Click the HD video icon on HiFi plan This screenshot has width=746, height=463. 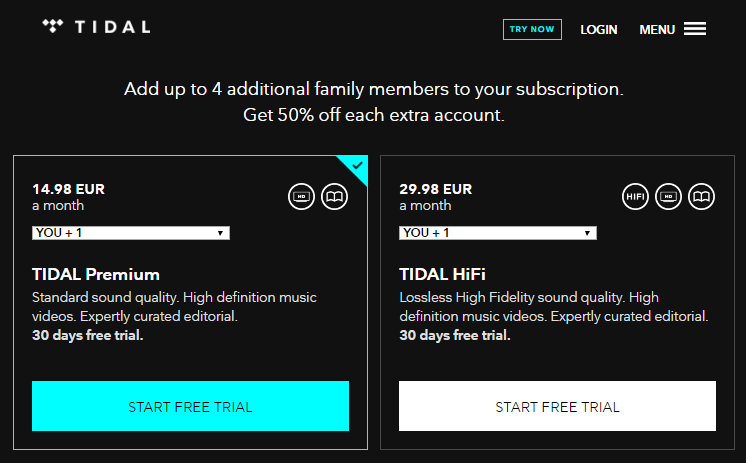tap(668, 197)
